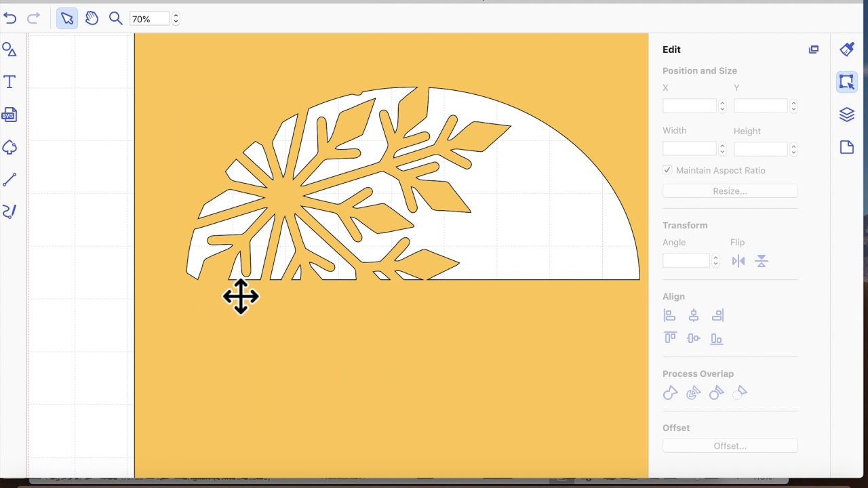The height and width of the screenshot is (488, 868).
Task: Align objects to the right edge
Action: tap(717, 315)
